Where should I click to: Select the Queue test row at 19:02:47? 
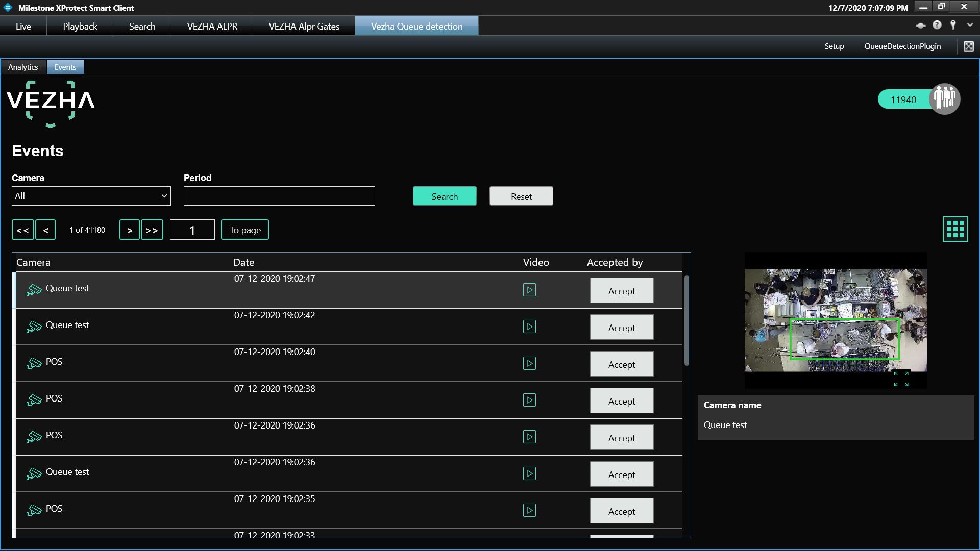349,290
